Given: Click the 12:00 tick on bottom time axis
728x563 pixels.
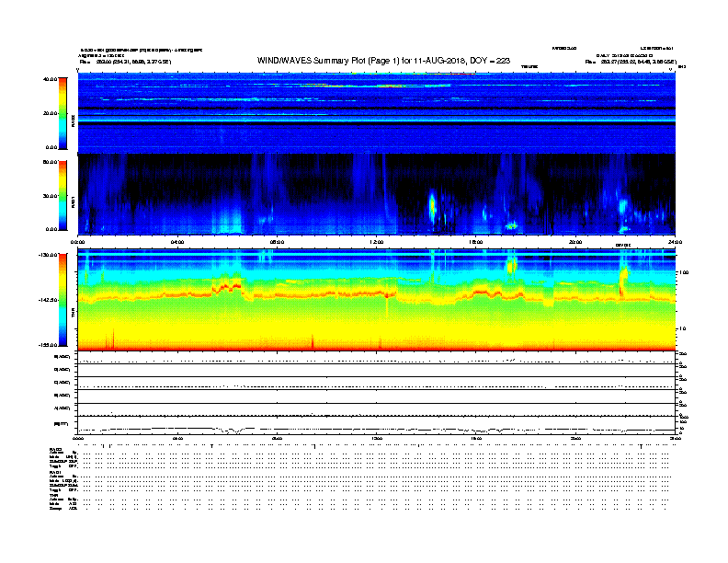Looking at the screenshot, I should 377,438.
